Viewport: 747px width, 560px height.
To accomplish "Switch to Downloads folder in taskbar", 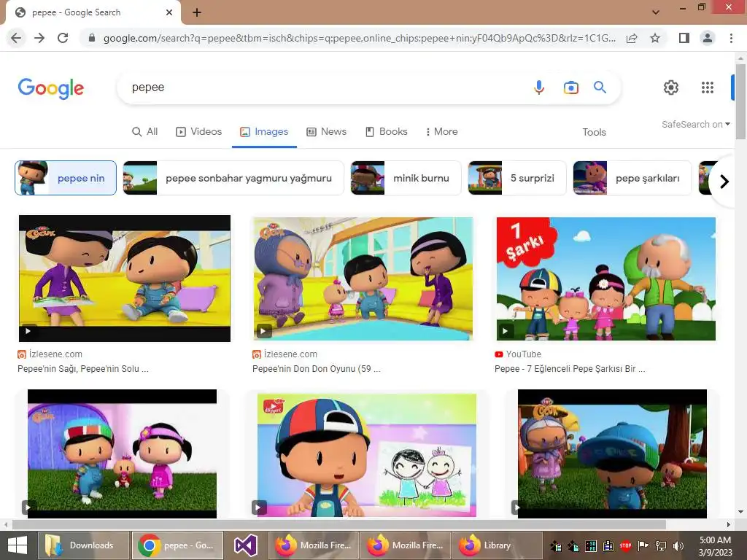I will click(x=83, y=545).
